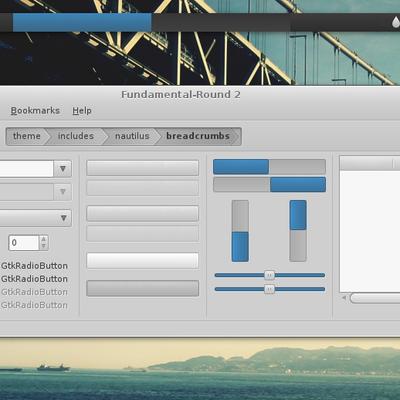This screenshot has height=400, width=400.
Task: Go to the theme breadcrumb
Action: point(27,136)
